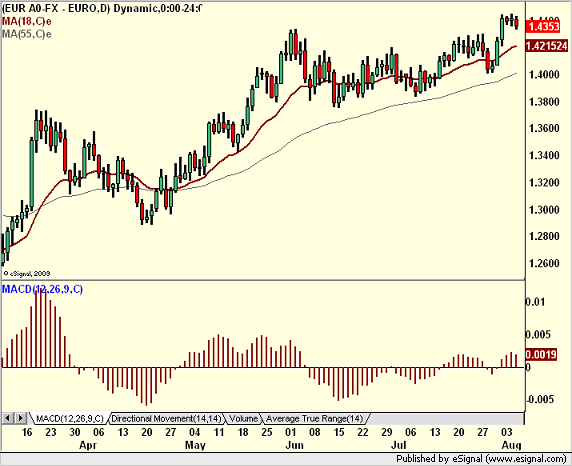Click the 0.01 MACD axis label
The width and height of the screenshot is (572, 466).
click(535, 302)
